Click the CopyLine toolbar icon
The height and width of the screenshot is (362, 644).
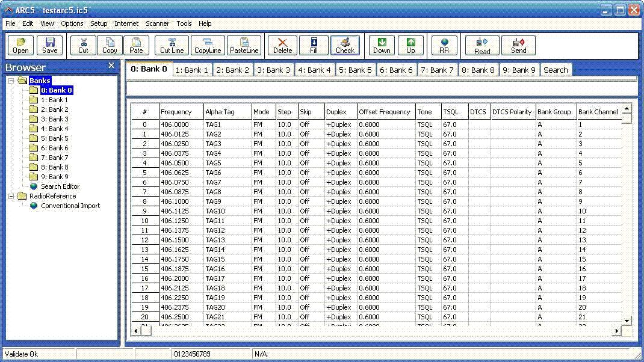pyautogui.click(x=208, y=45)
